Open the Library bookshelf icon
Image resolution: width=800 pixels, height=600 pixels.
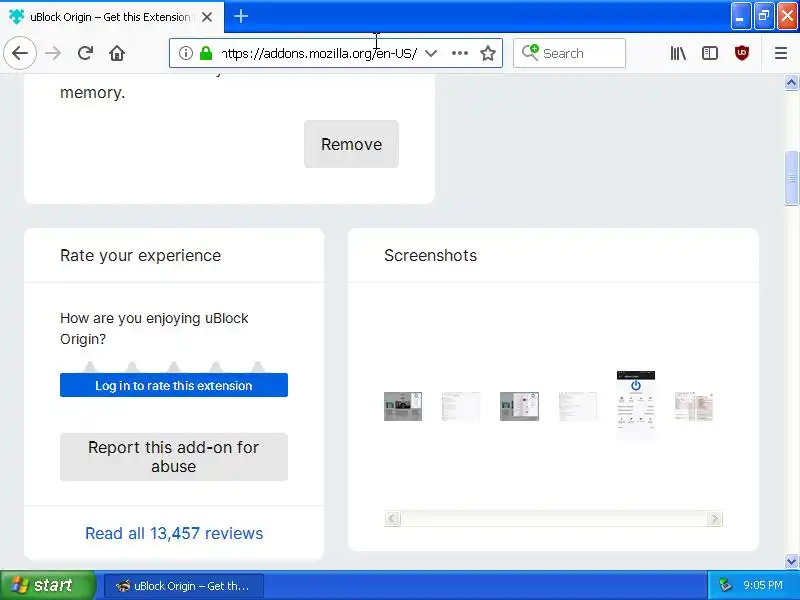tap(678, 53)
